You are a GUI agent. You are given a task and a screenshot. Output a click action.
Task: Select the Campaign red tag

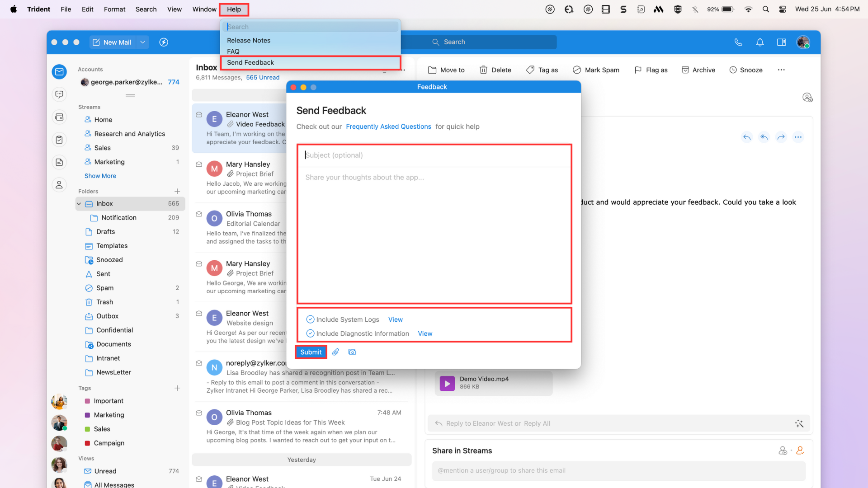click(109, 443)
